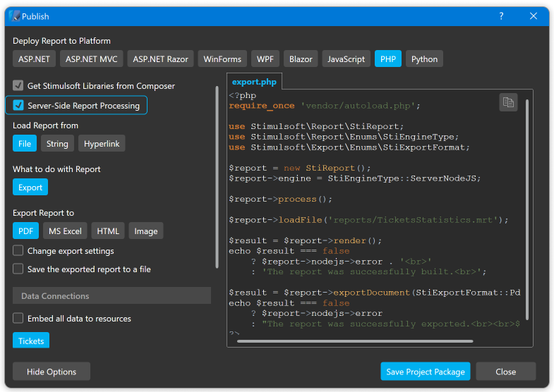Select the ASP.NET platform
The height and width of the screenshot is (392, 554).
(x=34, y=59)
